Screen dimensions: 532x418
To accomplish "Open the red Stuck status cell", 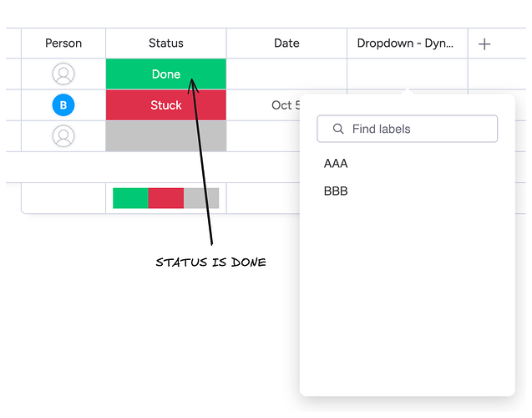I will [x=166, y=105].
